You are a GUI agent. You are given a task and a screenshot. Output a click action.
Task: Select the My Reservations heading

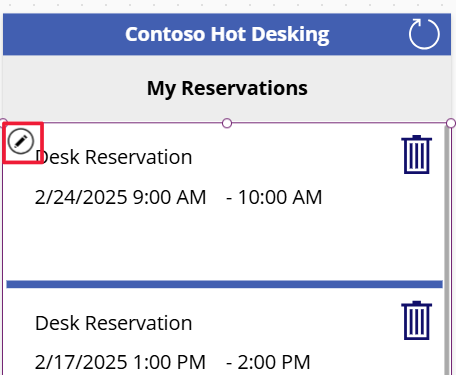(x=227, y=88)
